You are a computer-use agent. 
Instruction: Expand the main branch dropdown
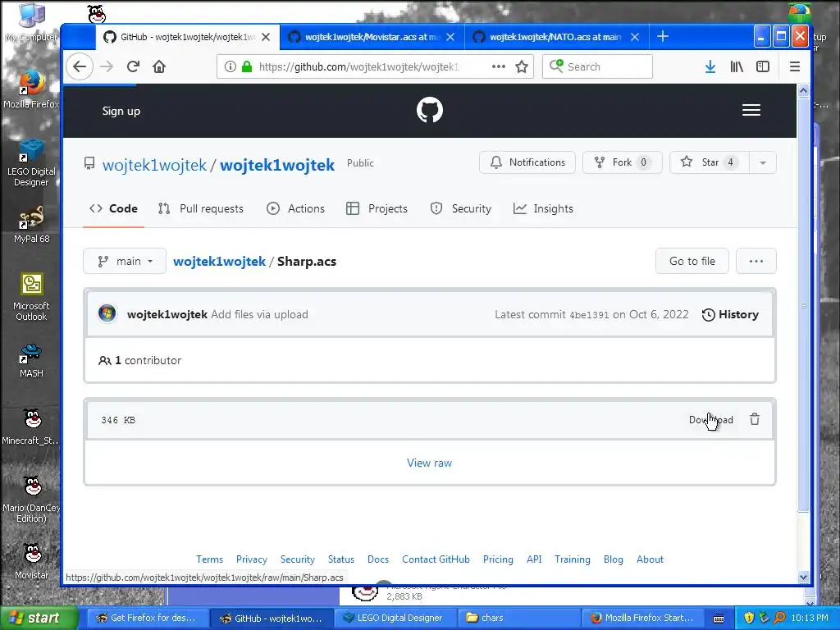point(125,261)
